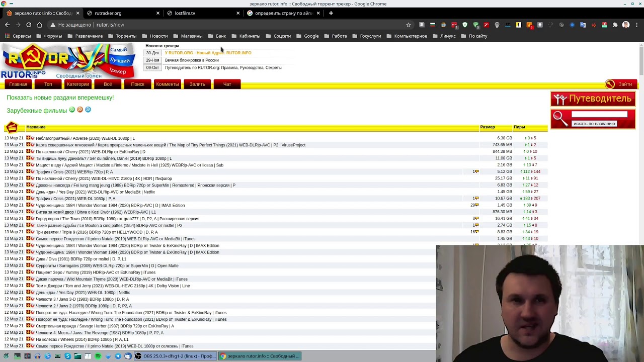Reload the page in Chrome
Viewport: 644px width, 362px height.
click(x=29, y=25)
